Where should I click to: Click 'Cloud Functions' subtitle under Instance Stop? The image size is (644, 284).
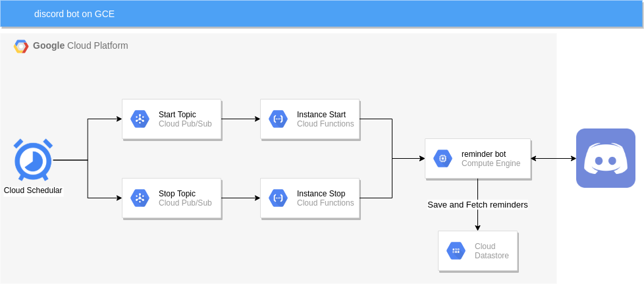pyautogui.click(x=325, y=203)
